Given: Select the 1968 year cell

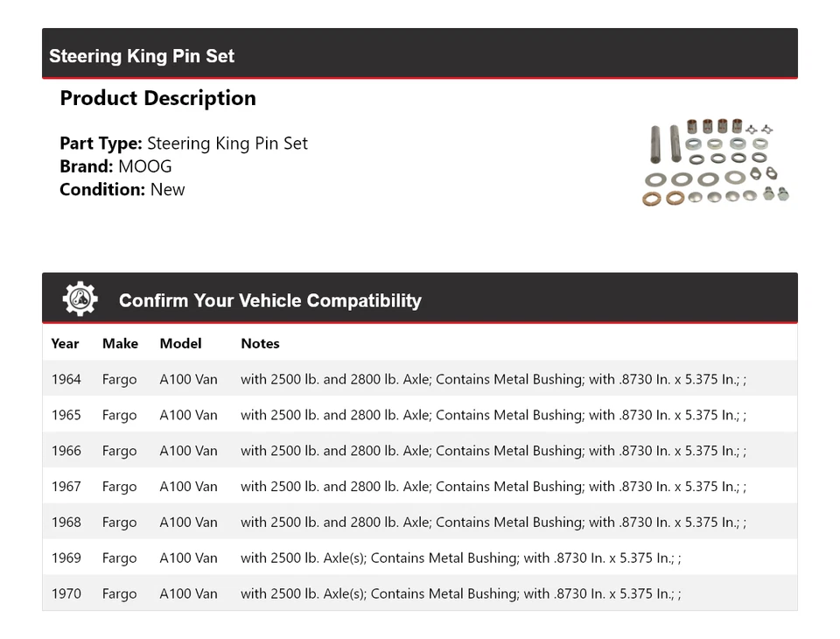Looking at the screenshot, I should 66,523.
